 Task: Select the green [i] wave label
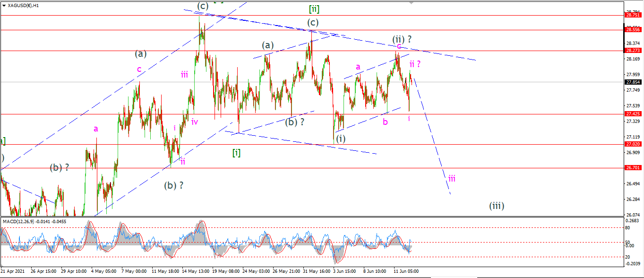237,153
